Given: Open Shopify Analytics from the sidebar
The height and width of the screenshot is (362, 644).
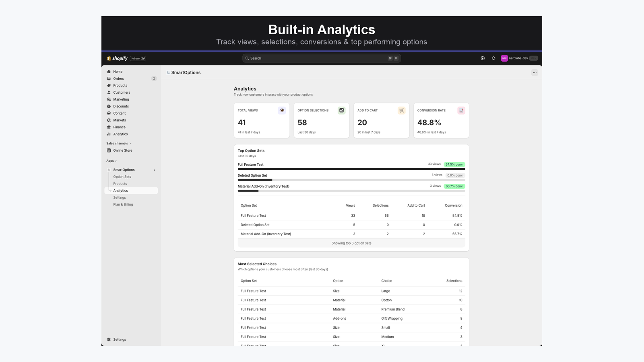Looking at the screenshot, I should pyautogui.click(x=120, y=134).
